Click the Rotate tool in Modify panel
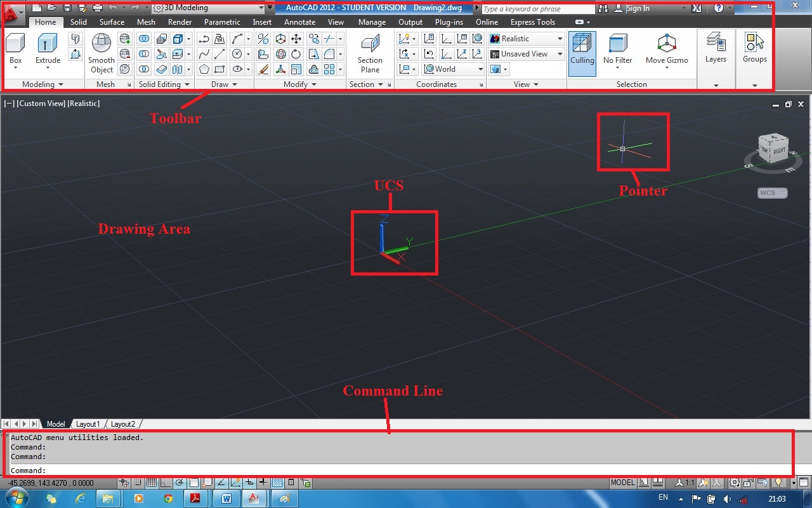The width and height of the screenshot is (812, 508). (296, 54)
